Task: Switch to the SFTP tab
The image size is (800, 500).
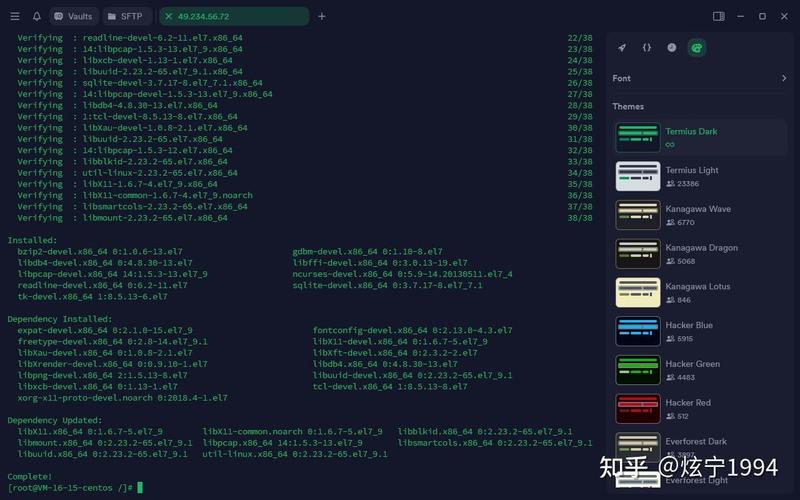Action: [126, 16]
